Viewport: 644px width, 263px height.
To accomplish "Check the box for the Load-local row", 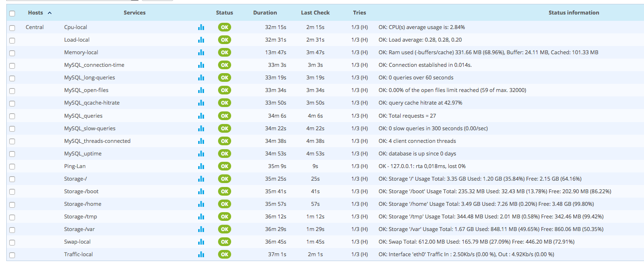I will click(x=12, y=40).
